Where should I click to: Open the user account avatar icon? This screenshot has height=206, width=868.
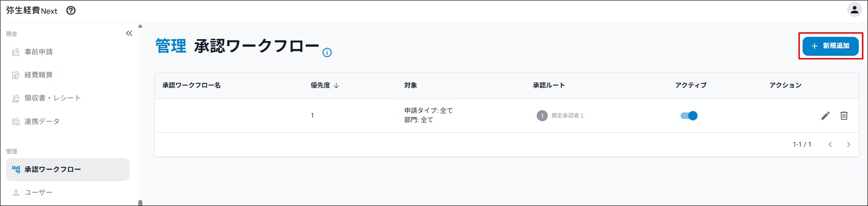tap(854, 10)
